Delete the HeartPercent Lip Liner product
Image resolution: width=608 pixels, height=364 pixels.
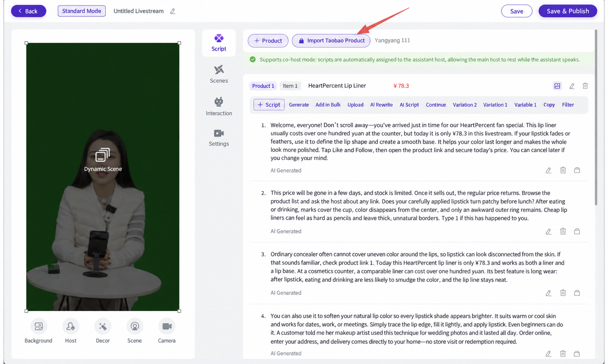tap(585, 86)
